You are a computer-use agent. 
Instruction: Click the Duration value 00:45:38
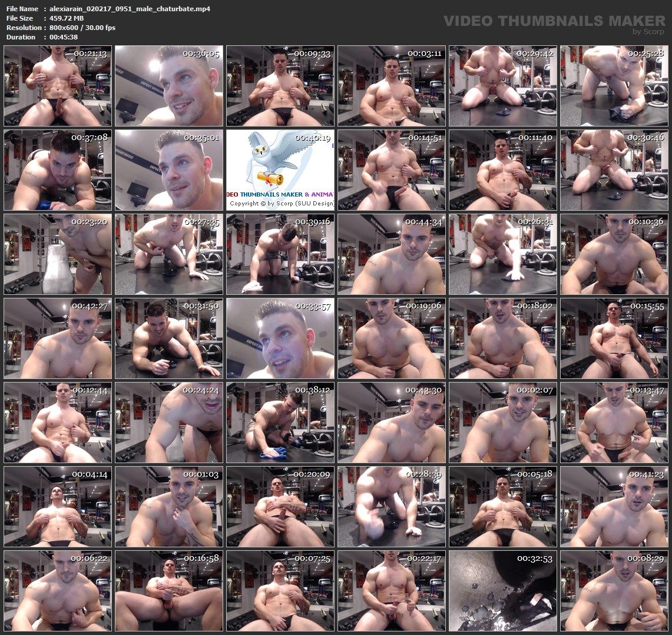tap(64, 37)
